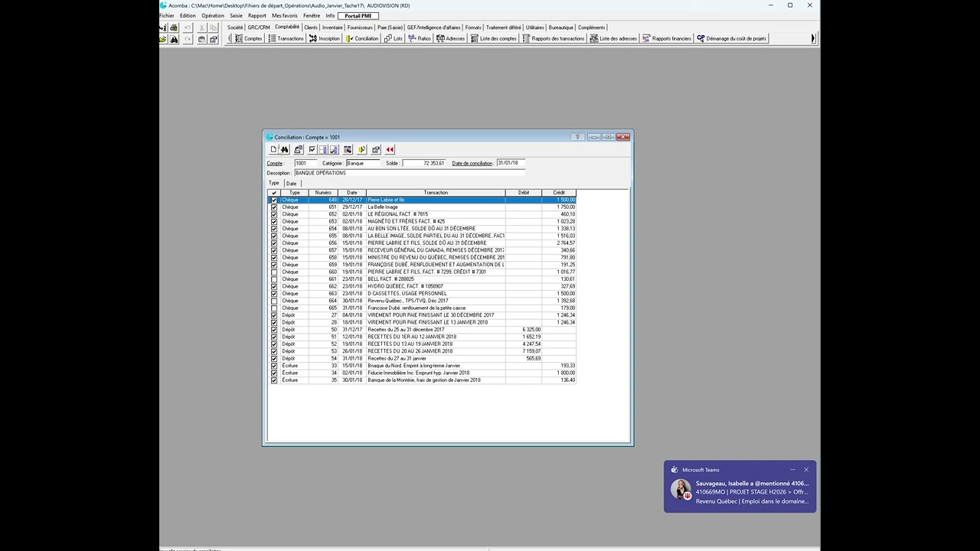Click the binoculars search icon in Conciliation window
The image size is (980, 551).
285,149
